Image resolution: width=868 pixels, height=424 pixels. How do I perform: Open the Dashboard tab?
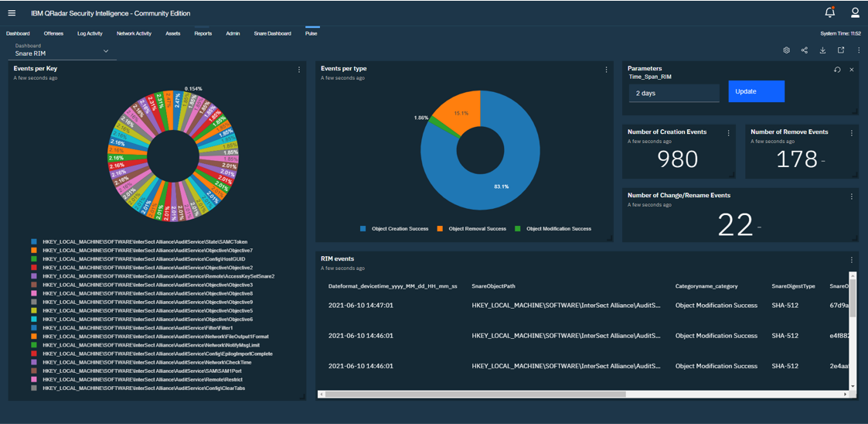[18, 34]
